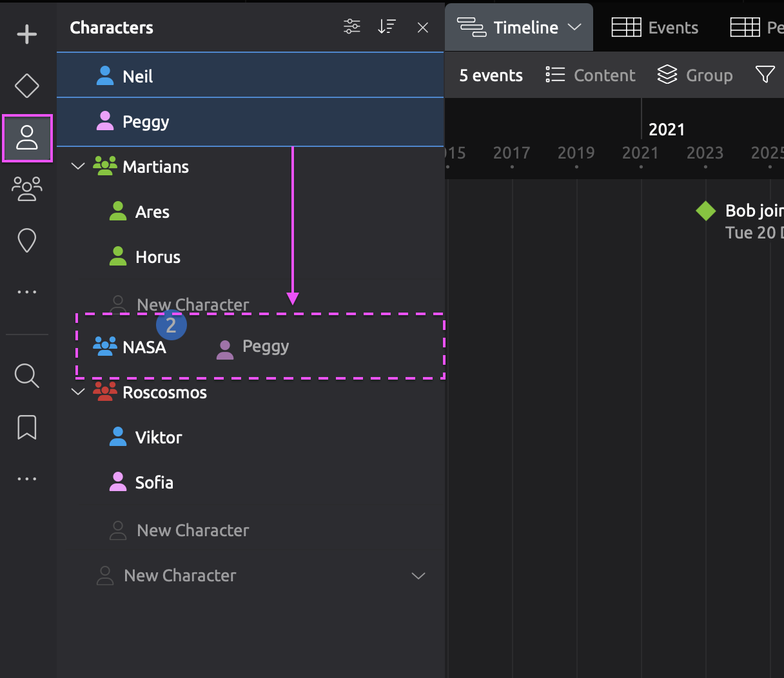
Task: Open dropdown arrow beside bottom New Character
Action: point(418,576)
